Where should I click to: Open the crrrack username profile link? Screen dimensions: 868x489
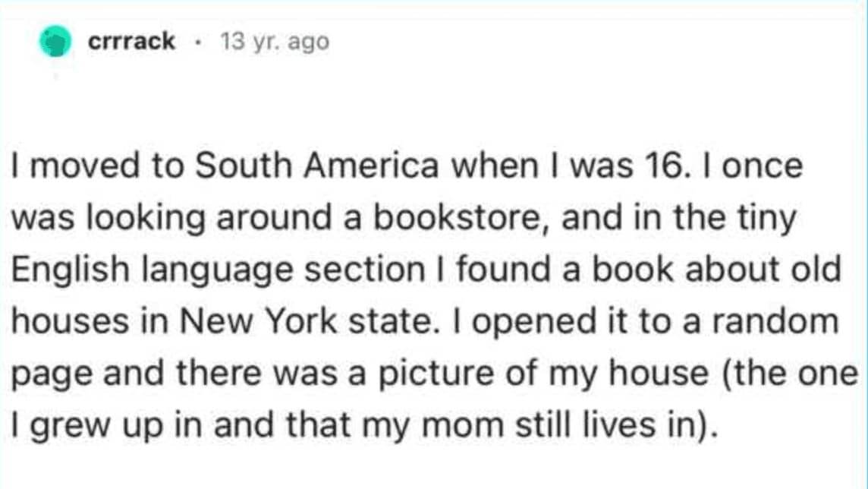[x=132, y=42]
